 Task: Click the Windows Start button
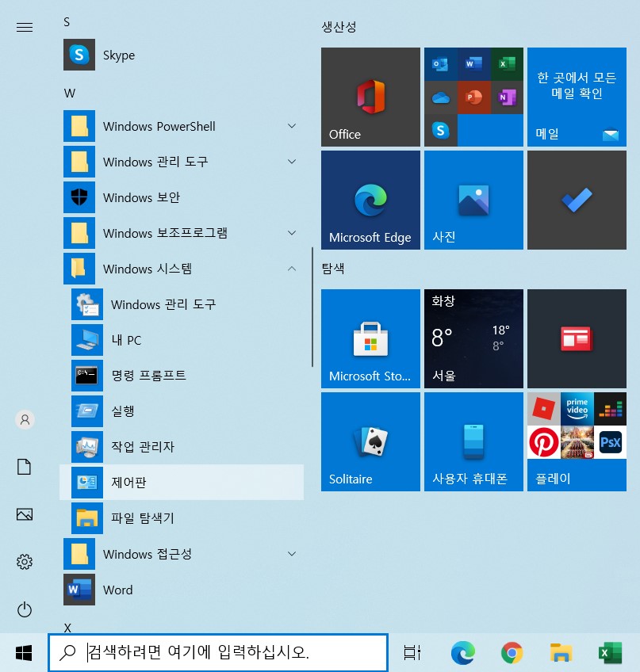(x=24, y=653)
